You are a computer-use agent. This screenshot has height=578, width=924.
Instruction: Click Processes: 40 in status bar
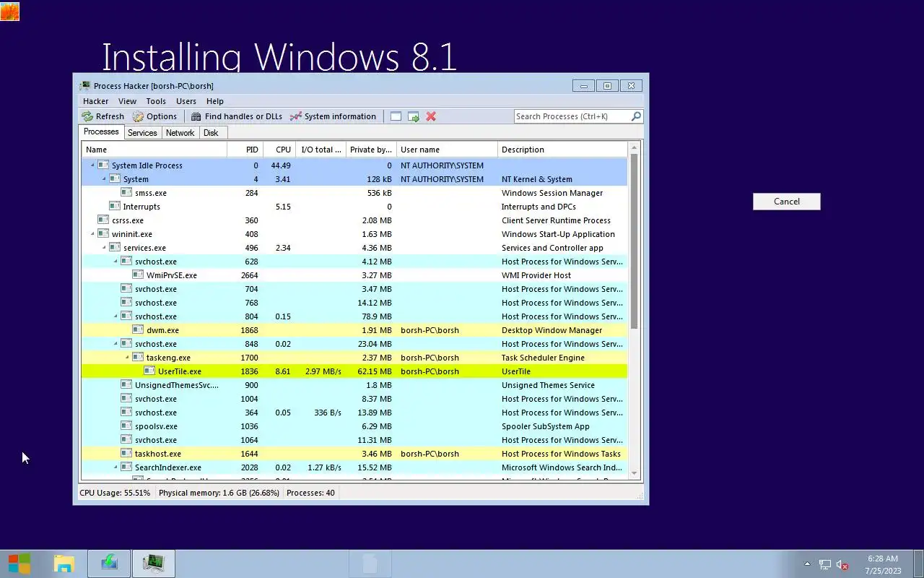pos(310,493)
